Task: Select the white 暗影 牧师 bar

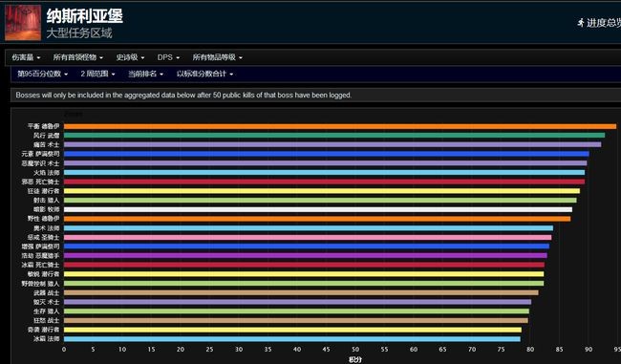Action: click(x=318, y=209)
